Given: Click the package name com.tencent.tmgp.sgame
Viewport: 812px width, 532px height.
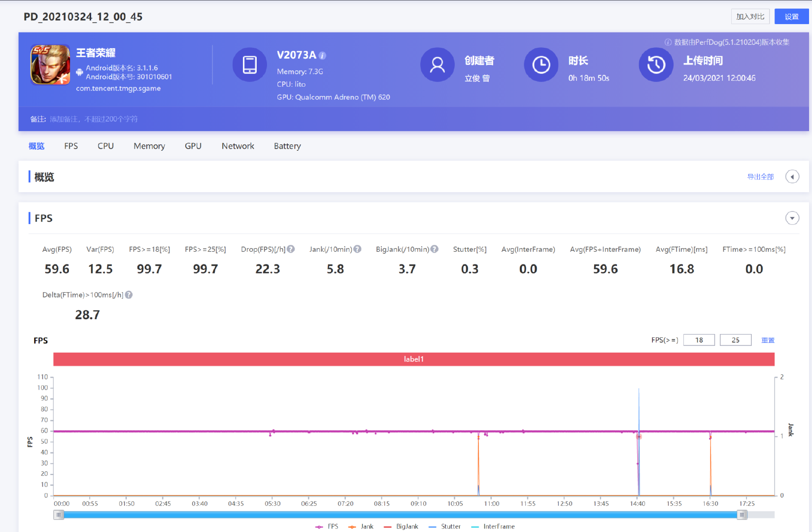Looking at the screenshot, I should coord(118,88).
